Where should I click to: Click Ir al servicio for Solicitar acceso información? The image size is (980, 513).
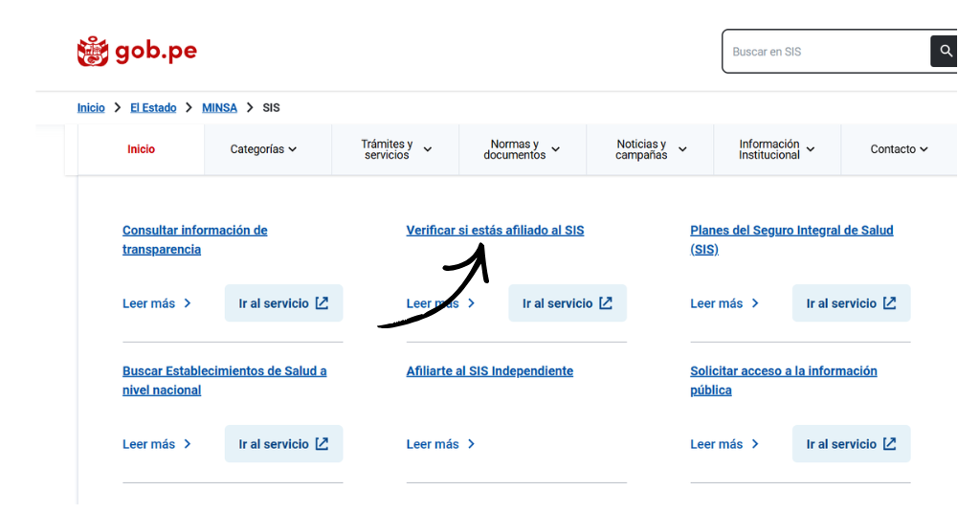click(851, 444)
